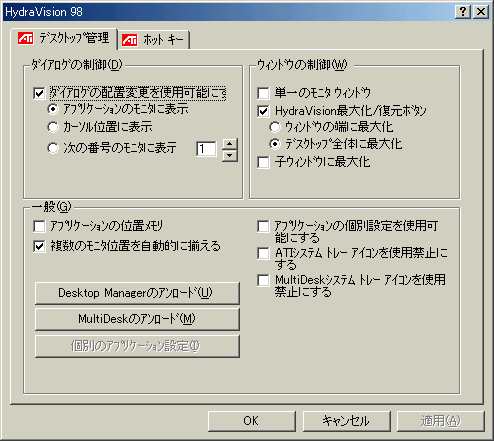
Task: Select 次の番号のモニタに表示 radio option
Action: pyautogui.click(x=53, y=148)
